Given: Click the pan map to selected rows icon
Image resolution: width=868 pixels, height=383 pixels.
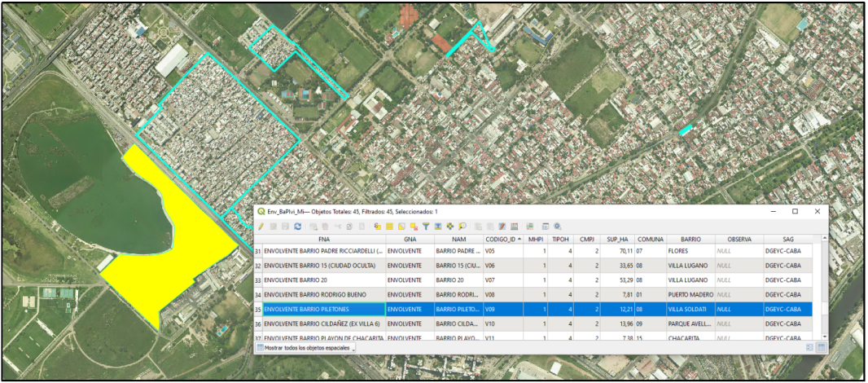Looking at the screenshot, I should click(x=450, y=227).
